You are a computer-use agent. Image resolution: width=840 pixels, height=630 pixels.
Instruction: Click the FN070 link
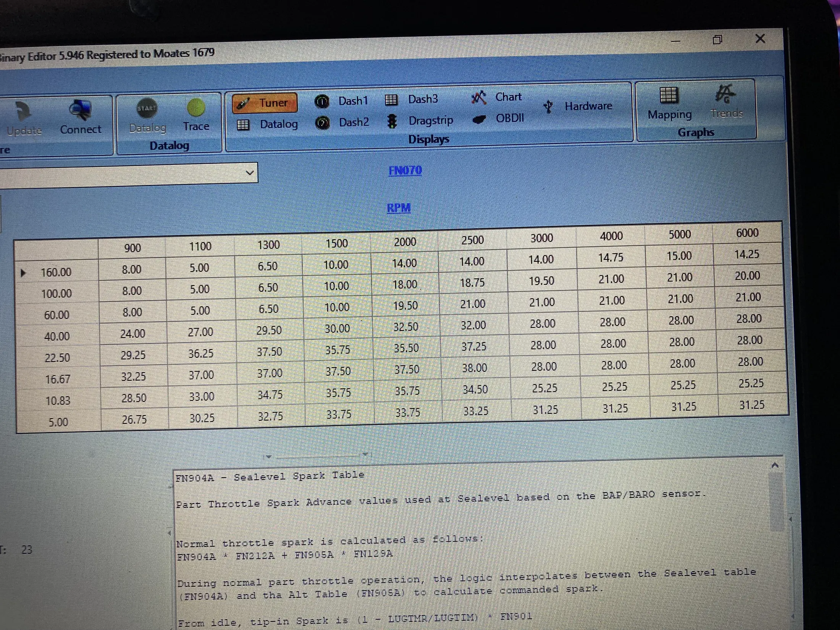click(405, 170)
